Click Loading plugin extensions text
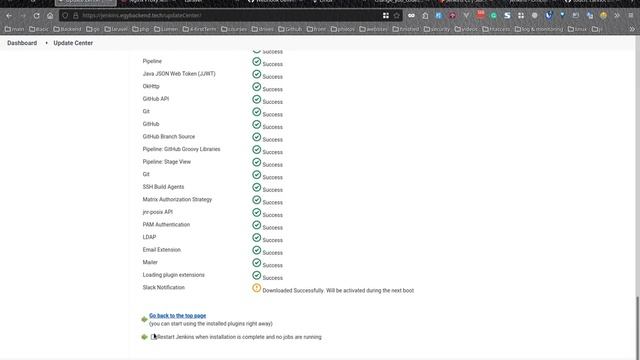The height and width of the screenshot is (360, 640). 173,275
